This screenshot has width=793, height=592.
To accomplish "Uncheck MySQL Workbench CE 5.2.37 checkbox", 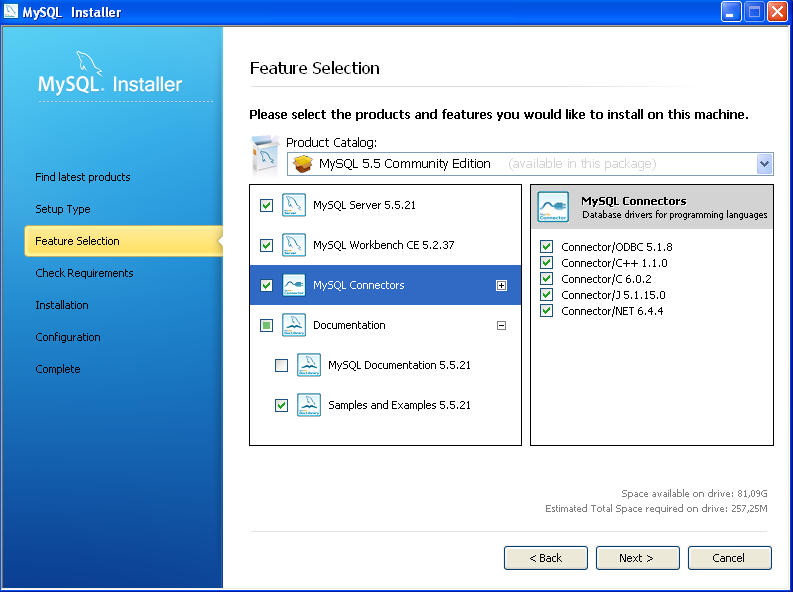I will point(267,245).
